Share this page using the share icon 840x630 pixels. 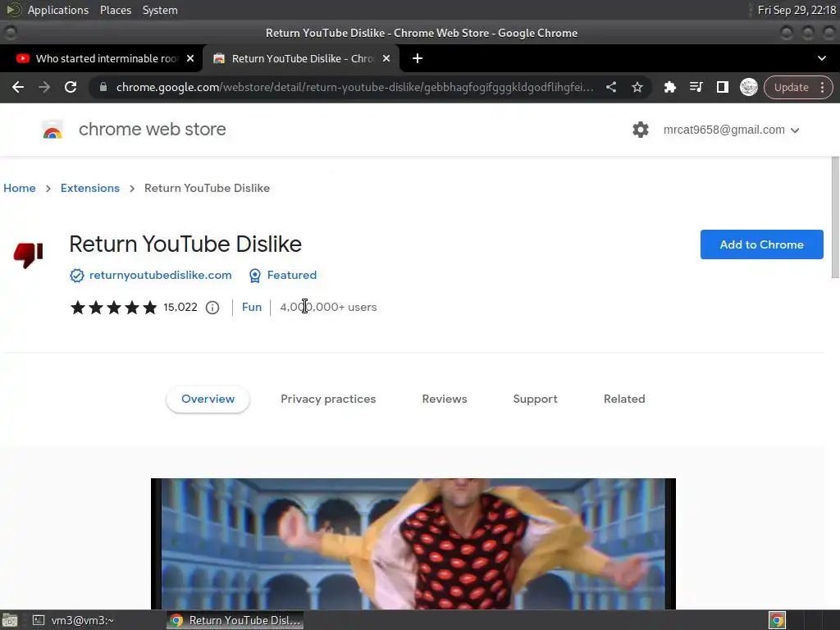[x=610, y=87]
